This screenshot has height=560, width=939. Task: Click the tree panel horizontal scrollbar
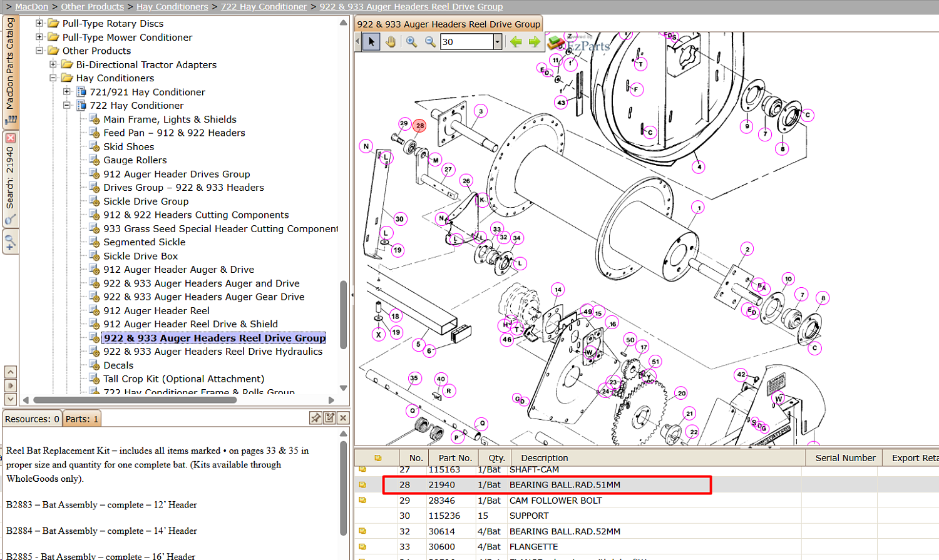click(135, 400)
